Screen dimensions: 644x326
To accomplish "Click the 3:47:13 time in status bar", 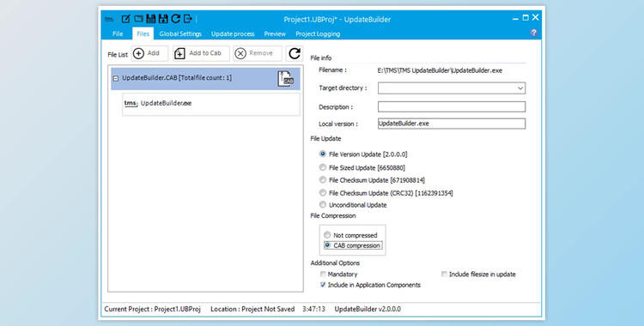I will tap(313, 309).
